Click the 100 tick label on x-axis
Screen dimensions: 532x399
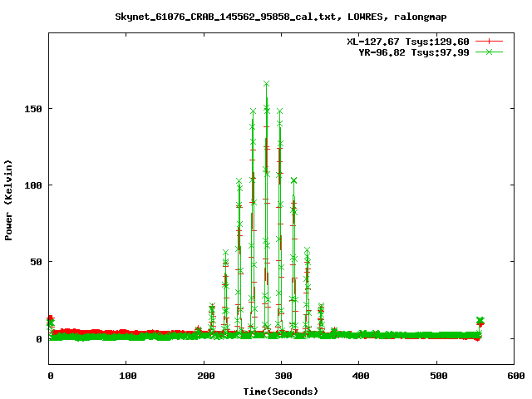coord(127,376)
